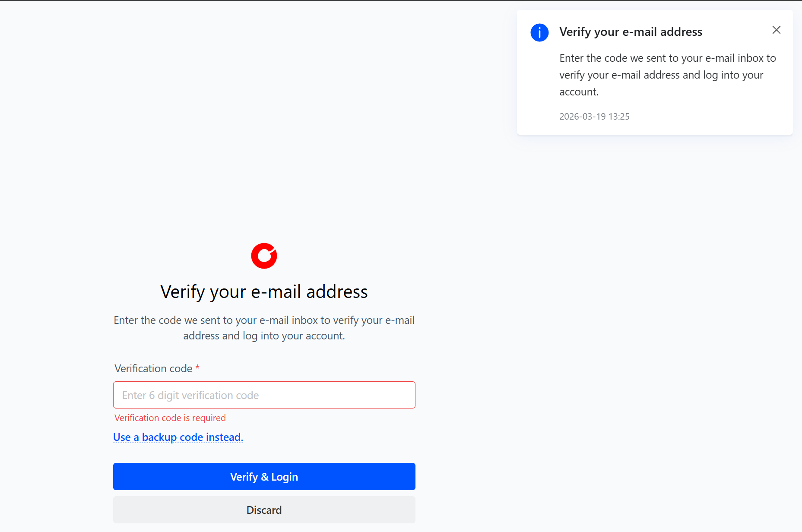The height and width of the screenshot is (532, 802).
Task: Click the red circular logo icon
Action: pos(264,256)
